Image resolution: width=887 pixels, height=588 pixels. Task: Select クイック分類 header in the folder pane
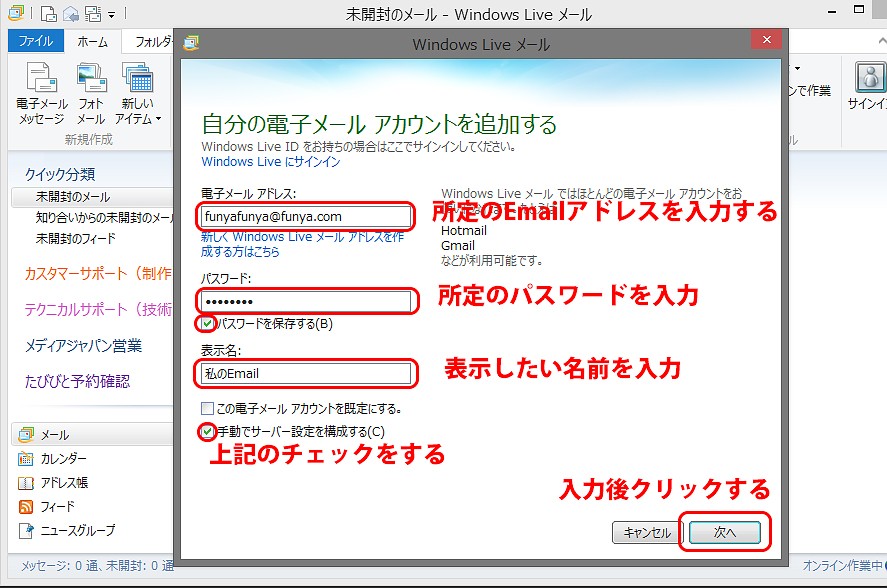[60, 174]
